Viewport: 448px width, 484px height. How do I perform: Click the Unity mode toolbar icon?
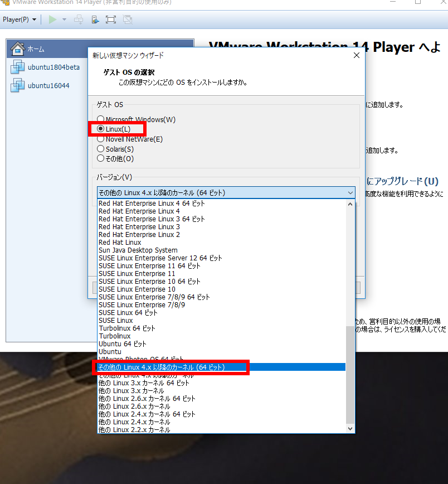128,20
